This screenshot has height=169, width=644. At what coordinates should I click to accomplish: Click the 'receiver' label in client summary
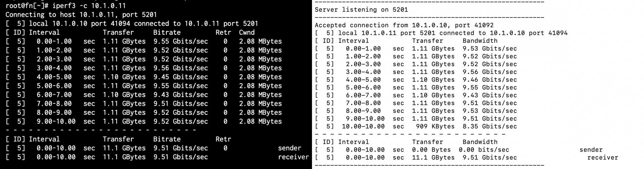click(x=293, y=157)
